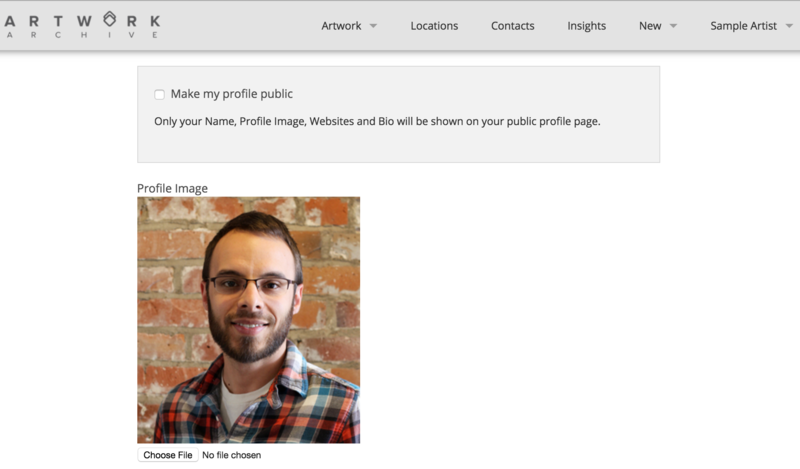
Task: Click the "No file chosen" text
Action: pyautogui.click(x=231, y=455)
